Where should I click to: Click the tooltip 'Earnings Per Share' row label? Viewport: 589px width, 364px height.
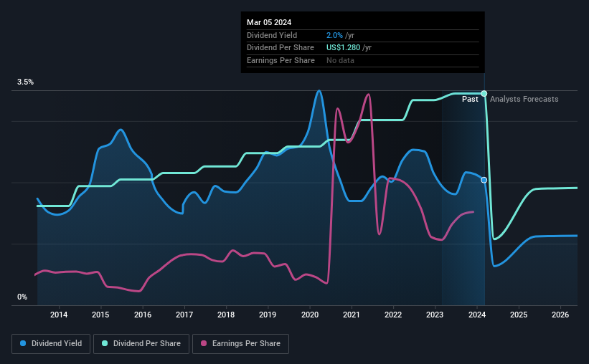pyautogui.click(x=281, y=60)
